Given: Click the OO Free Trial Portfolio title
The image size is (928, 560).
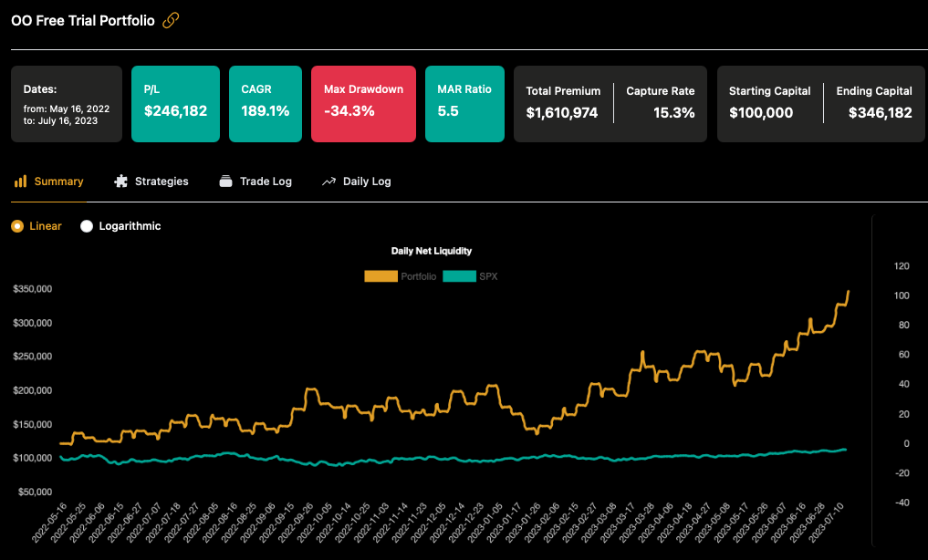Looking at the screenshot, I should click(x=82, y=20).
